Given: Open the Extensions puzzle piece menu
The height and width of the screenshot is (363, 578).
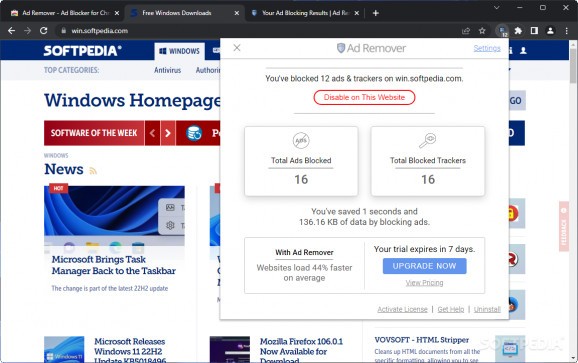Looking at the screenshot, I should pyautogui.click(x=518, y=31).
